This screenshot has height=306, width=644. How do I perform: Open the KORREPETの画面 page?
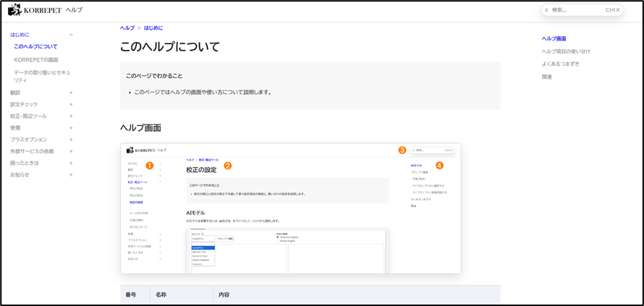pyautogui.click(x=36, y=59)
